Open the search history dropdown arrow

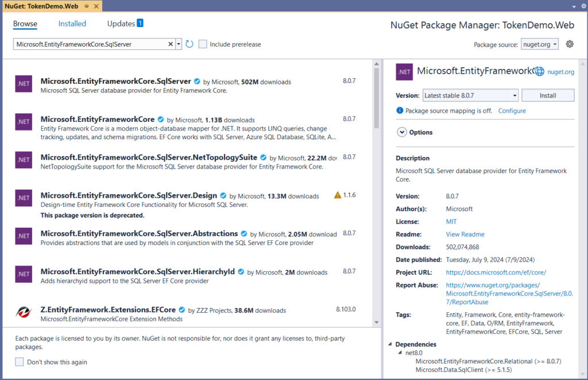pos(179,44)
